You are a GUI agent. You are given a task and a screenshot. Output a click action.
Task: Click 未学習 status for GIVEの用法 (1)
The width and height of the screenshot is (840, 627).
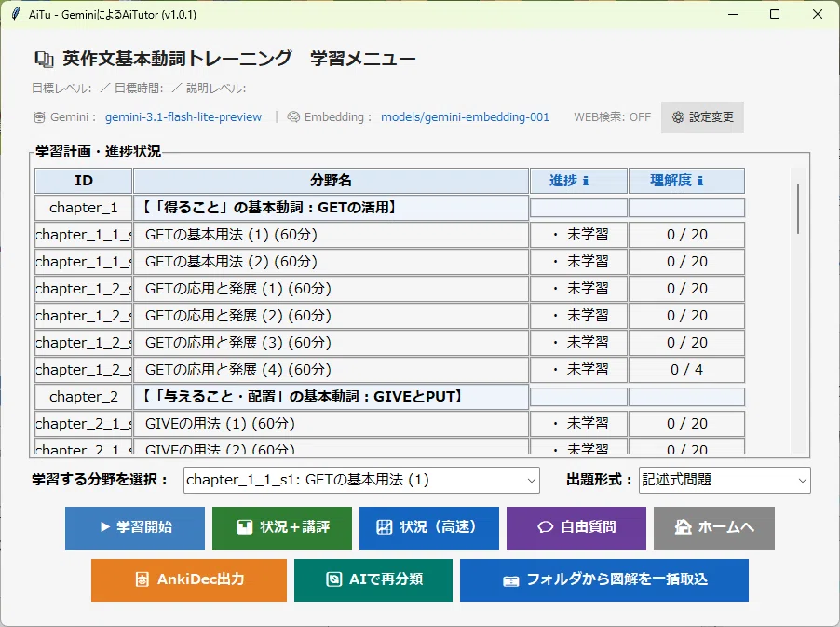[578, 424]
